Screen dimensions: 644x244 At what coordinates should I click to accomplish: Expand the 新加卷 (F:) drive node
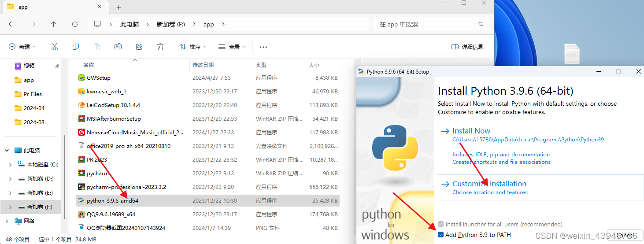pos(11,207)
